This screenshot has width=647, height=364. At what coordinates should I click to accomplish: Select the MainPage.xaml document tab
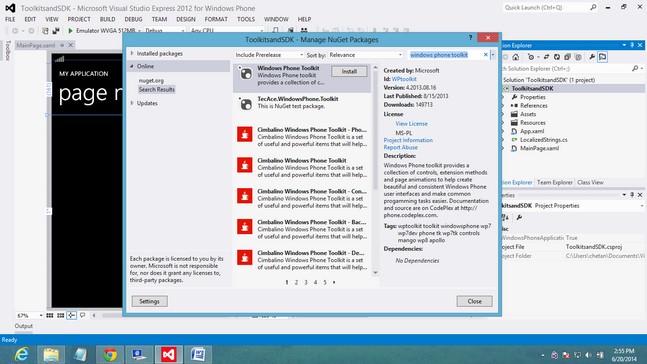(x=36, y=45)
